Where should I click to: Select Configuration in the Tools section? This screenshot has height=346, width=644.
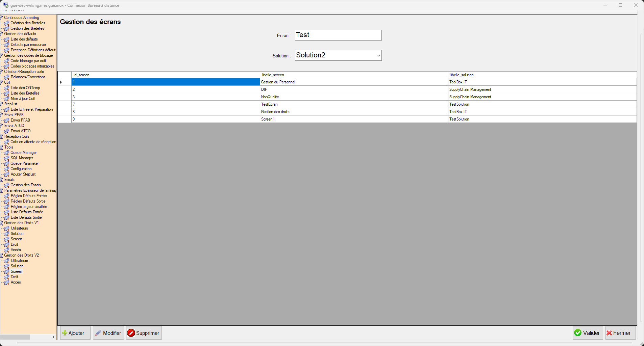pos(21,169)
